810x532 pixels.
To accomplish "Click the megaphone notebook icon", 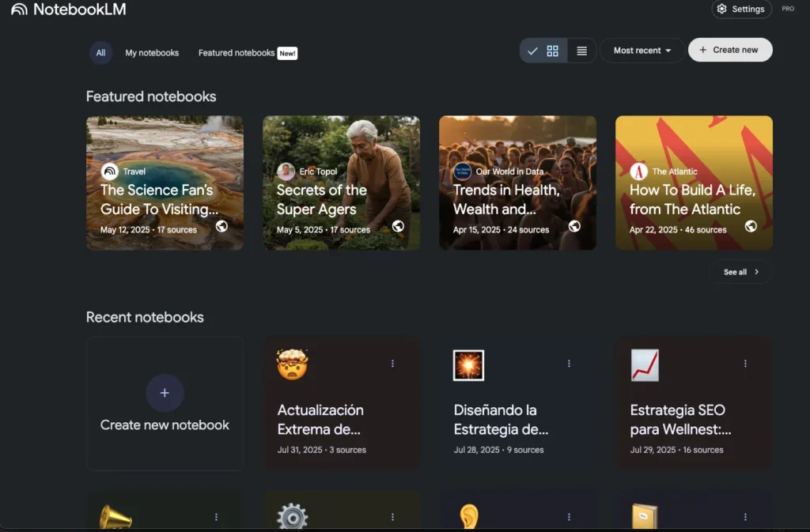I will [x=115, y=516].
